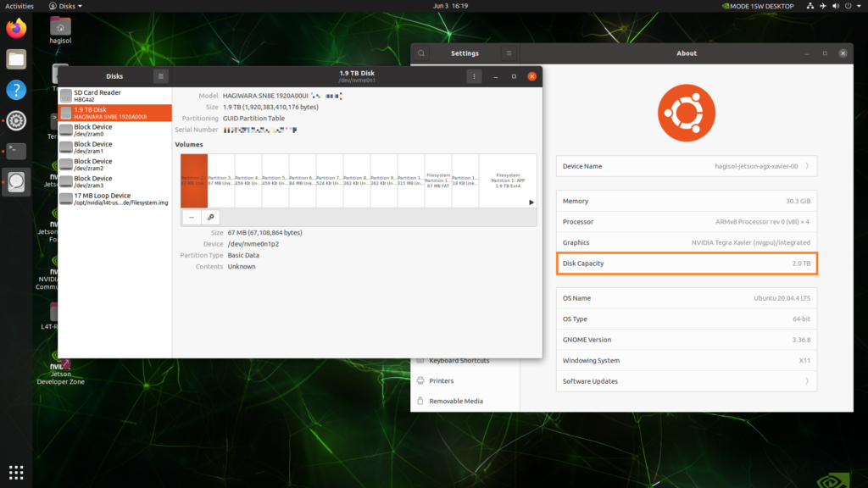
Task: Select the SD Card Reader drive
Action: pyautogui.click(x=115, y=96)
